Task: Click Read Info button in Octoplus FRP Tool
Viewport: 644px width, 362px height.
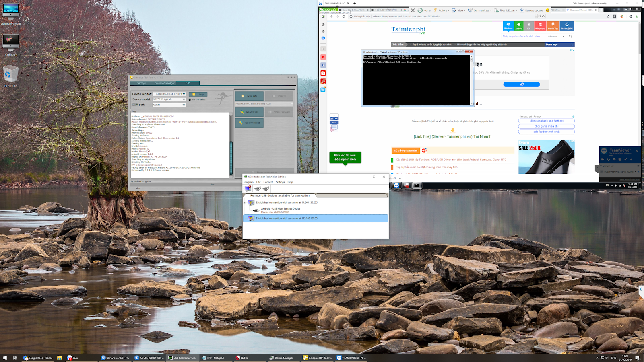Action: (249, 96)
